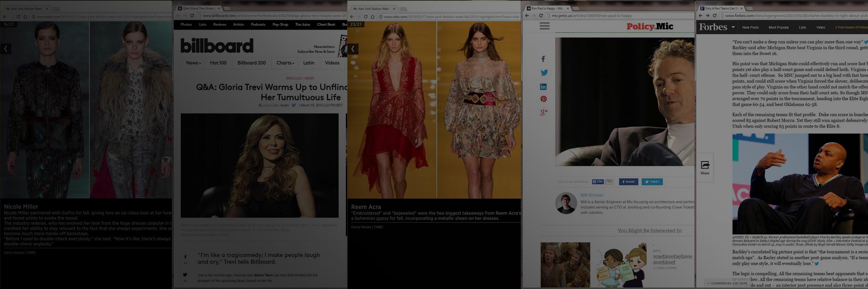
Task: Click previous slide arrow on Reem Acra slide
Action: coord(353,49)
